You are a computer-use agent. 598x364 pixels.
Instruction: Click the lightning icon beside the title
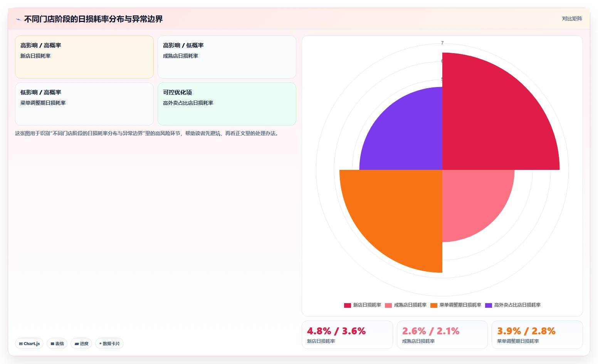[18, 19]
